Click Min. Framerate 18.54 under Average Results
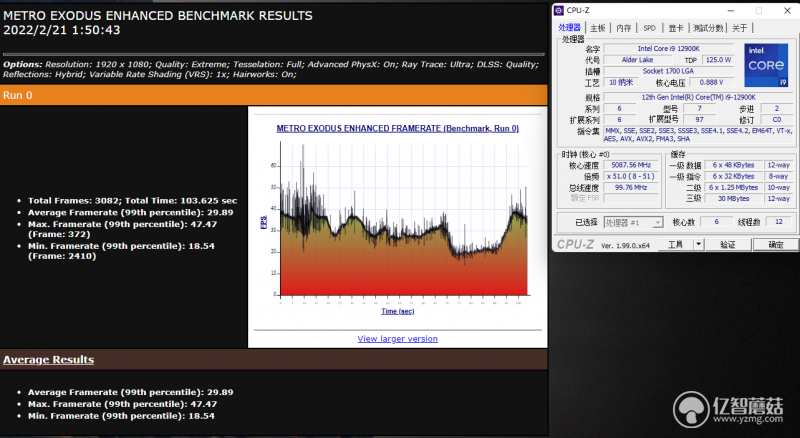The width and height of the screenshot is (800, 438). click(121, 416)
